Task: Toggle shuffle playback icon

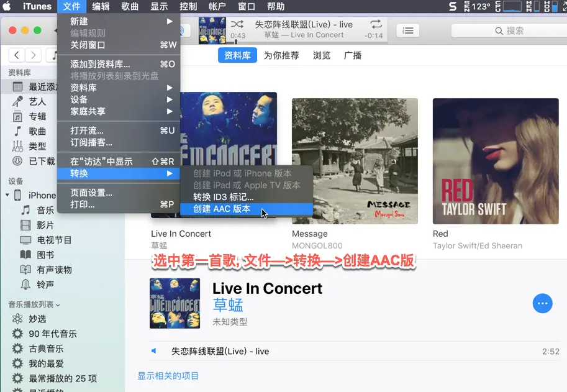Action: point(237,24)
